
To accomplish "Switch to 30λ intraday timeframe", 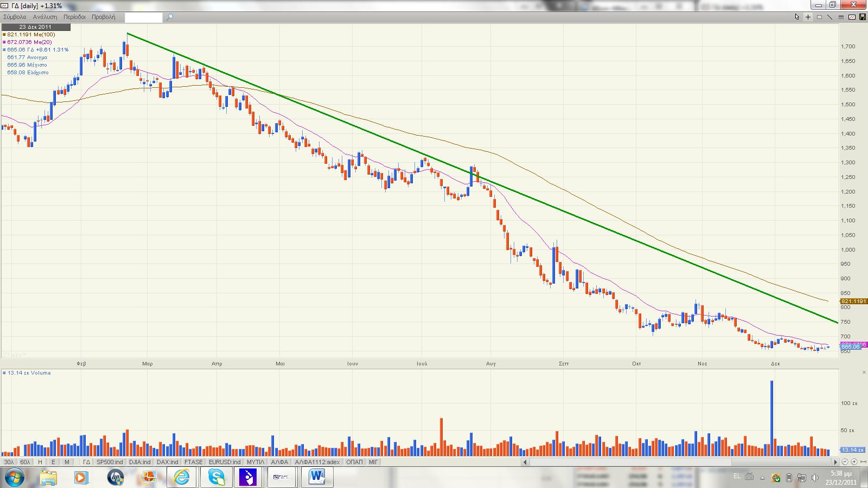I will tap(9, 462).
